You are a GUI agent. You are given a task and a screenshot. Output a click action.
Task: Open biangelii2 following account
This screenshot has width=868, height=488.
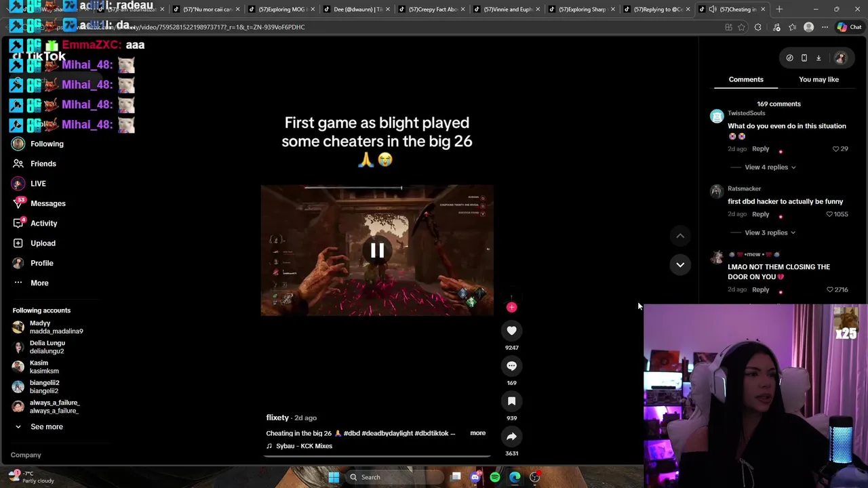click(x=35, y=387)
